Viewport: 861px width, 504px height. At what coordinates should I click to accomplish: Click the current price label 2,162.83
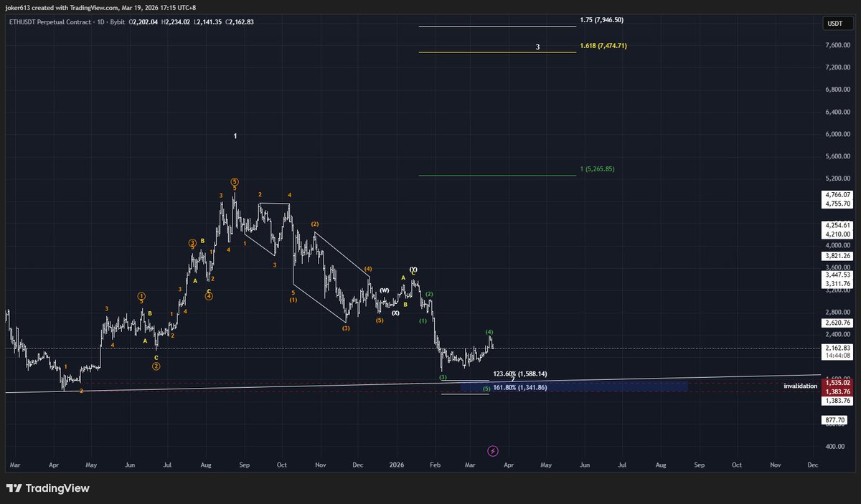(x=839, y=348)
